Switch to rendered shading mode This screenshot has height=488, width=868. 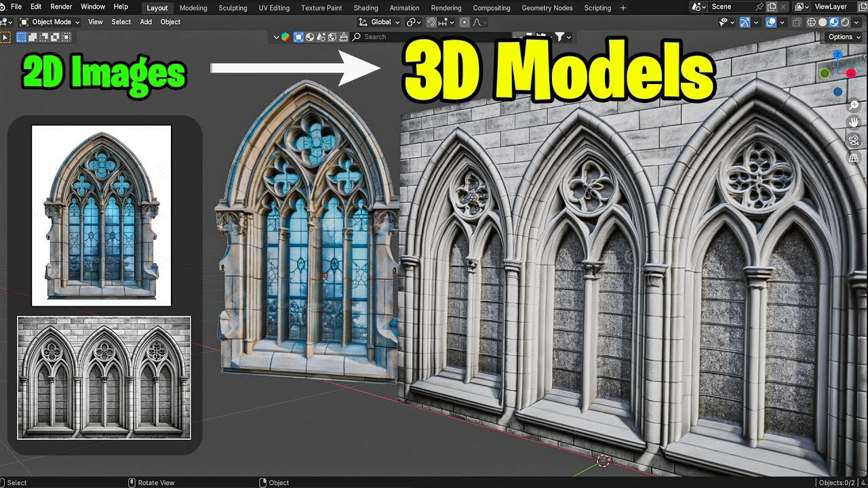click(845, 22)
